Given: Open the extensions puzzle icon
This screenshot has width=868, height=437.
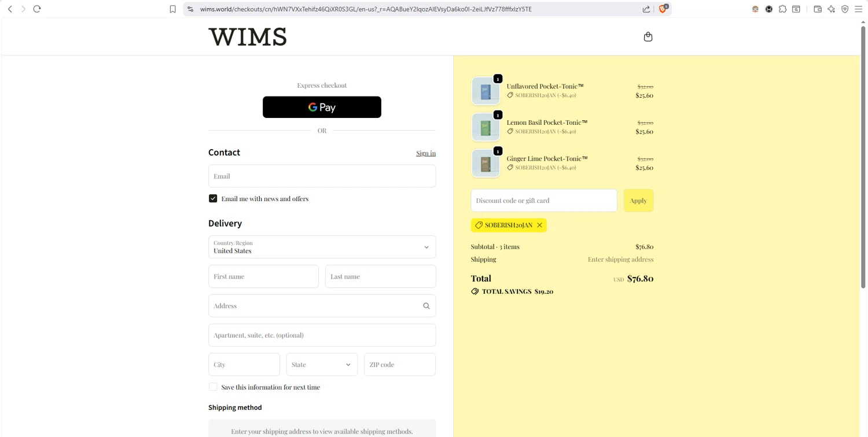Looking at the screenshot, I should coord(782,9).
